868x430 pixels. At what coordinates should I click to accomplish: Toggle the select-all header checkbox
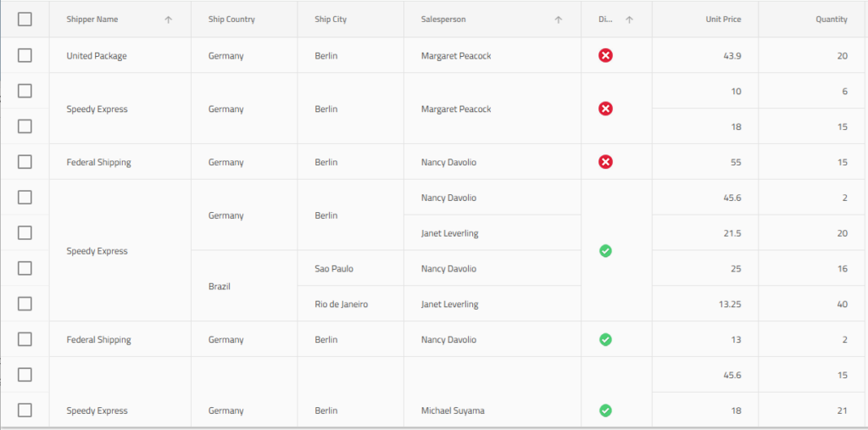click(x=25, y=20)
